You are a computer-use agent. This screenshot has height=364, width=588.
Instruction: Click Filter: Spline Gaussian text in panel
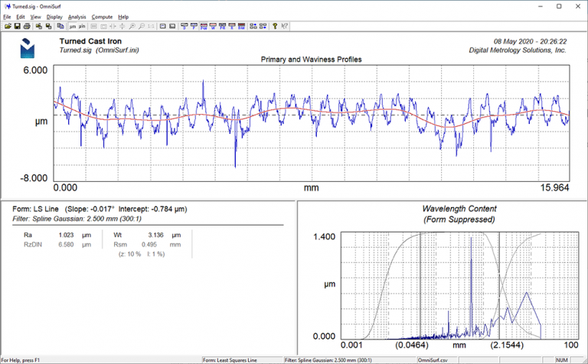(x=77, y=219)
